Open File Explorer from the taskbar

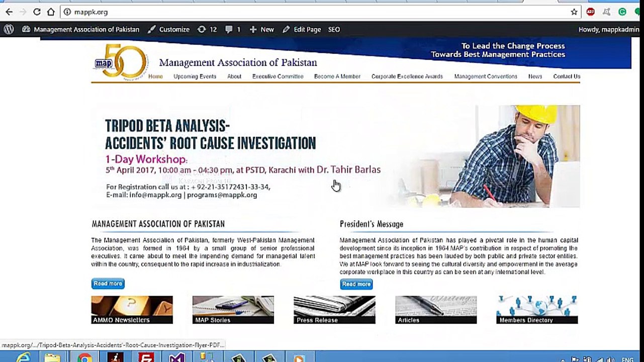52,358
